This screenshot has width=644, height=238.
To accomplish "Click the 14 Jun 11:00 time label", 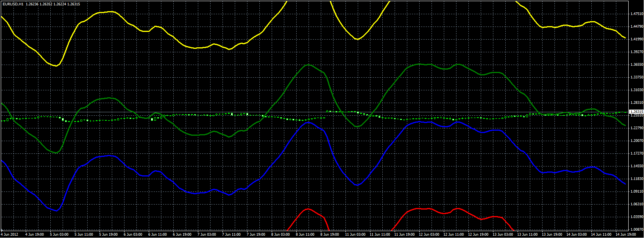I will (x=601, y=235).
